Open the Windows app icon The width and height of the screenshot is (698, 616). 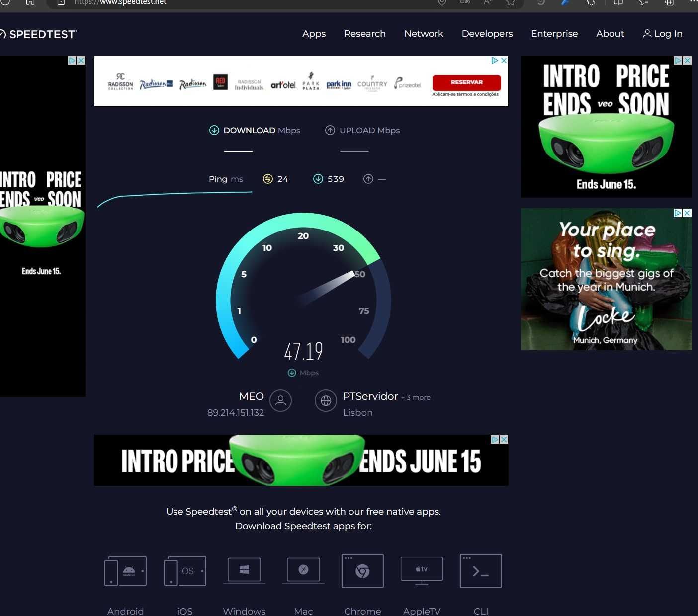coord(244,570)
